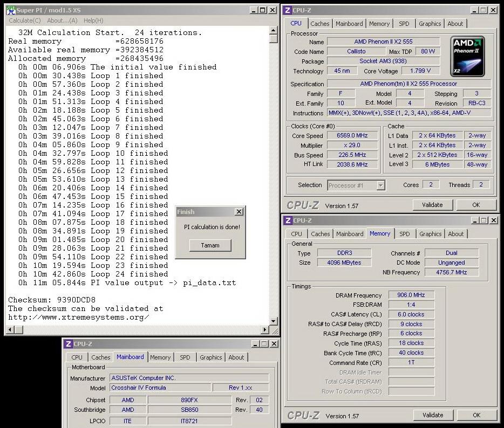Click the Z icon in the CPU-Z Memory window

click(288, 220)
